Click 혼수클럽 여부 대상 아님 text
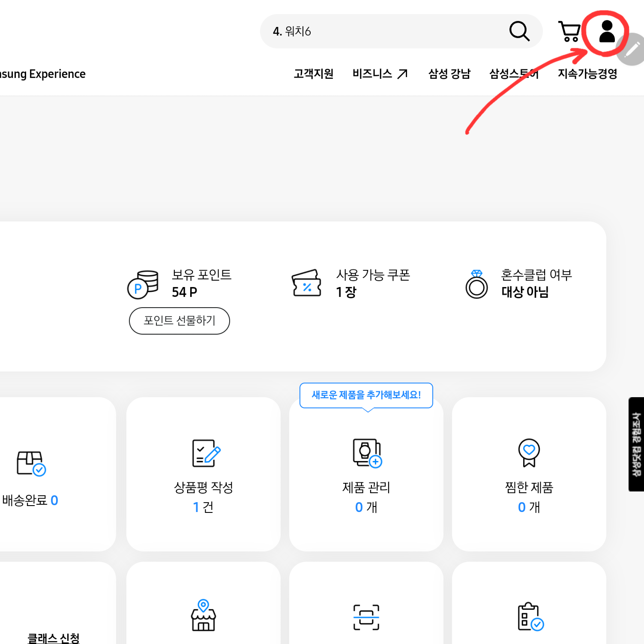Viewport: 644px width, 644px height. pyautogui.click(x=536, y=283)
